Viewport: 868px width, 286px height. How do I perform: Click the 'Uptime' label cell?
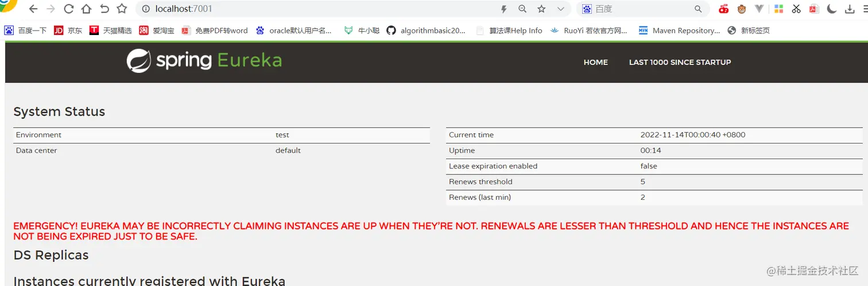pos(462,150)
